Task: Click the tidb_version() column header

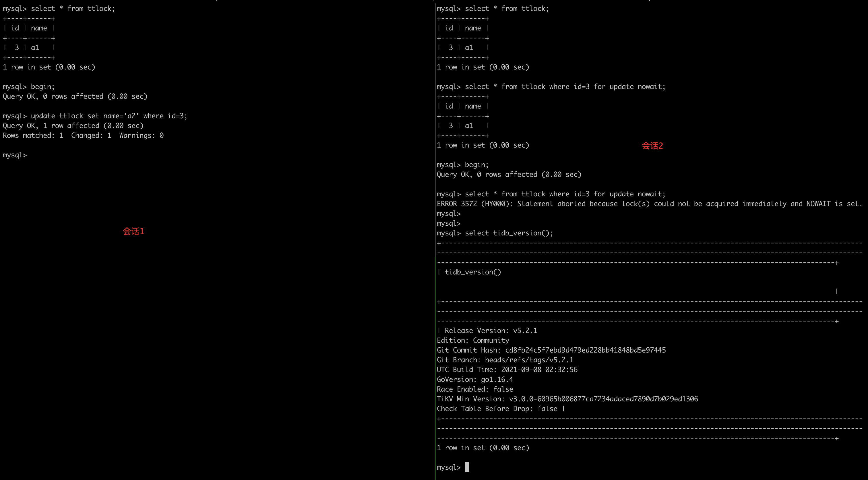Action: point(472,272)
